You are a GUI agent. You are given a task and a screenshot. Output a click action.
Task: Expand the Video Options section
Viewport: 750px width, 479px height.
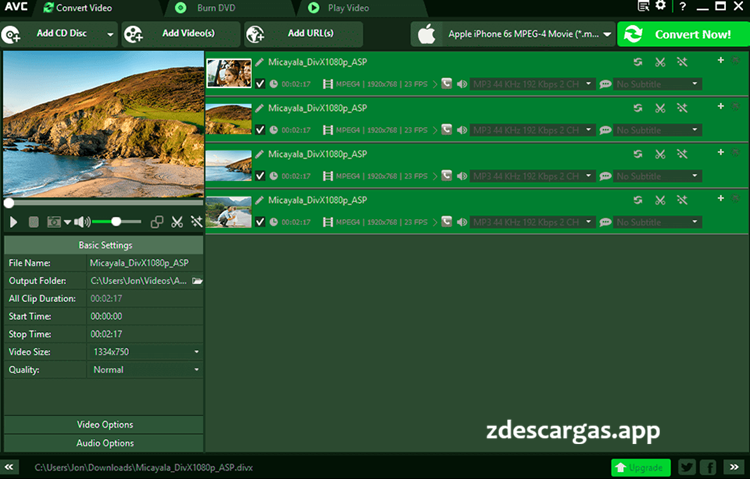(104, 424)
